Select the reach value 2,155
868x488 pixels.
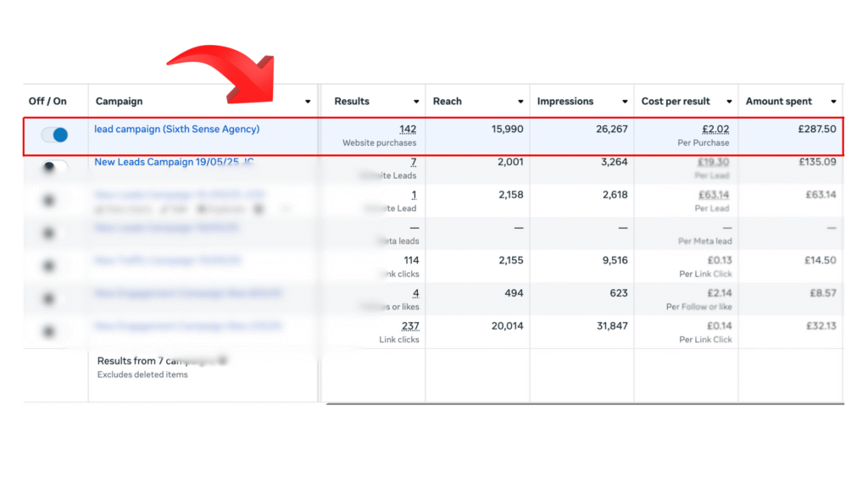point(511,261)
